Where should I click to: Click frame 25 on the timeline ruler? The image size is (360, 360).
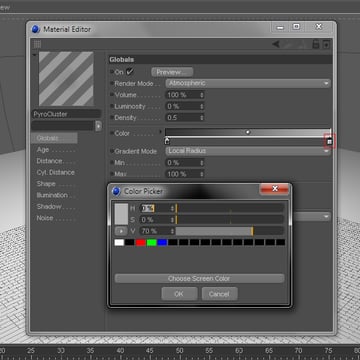pyautogui.click(x=31, y=350)
